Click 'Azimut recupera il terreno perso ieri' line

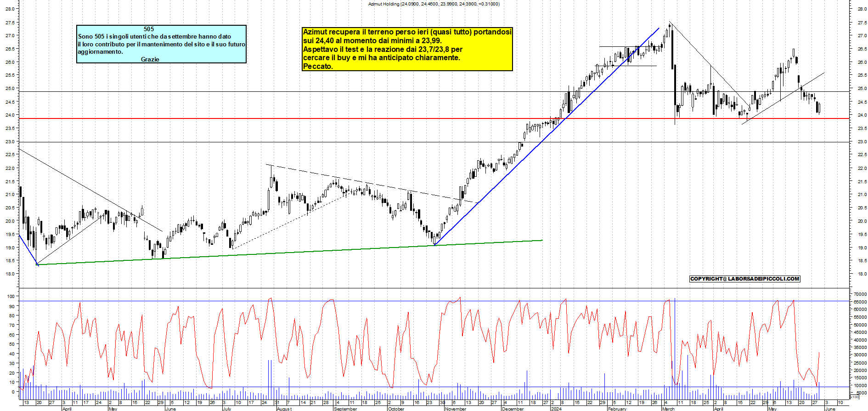point(407,32)
